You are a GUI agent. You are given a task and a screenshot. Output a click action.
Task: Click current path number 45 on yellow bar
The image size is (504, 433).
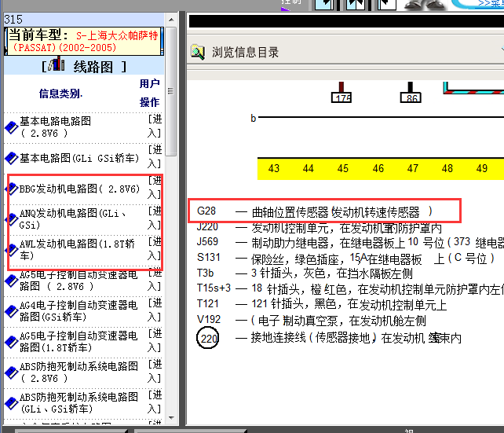342,168
